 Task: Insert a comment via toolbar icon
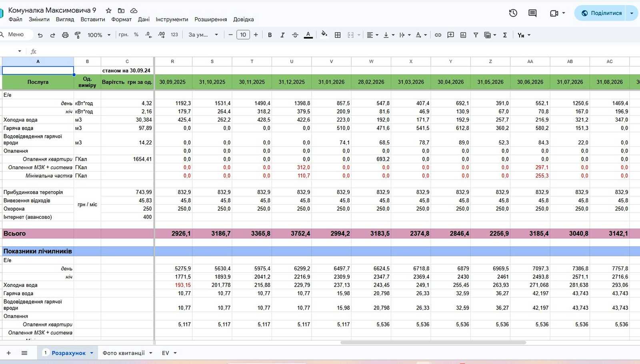point(450,35)
